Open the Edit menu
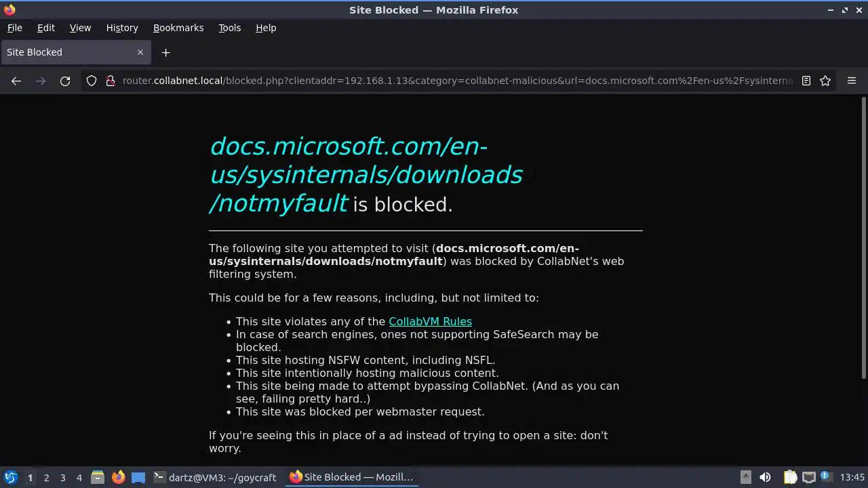Image resolution: width=868 pixels, height=488 pixels. [x=46, y=28]
